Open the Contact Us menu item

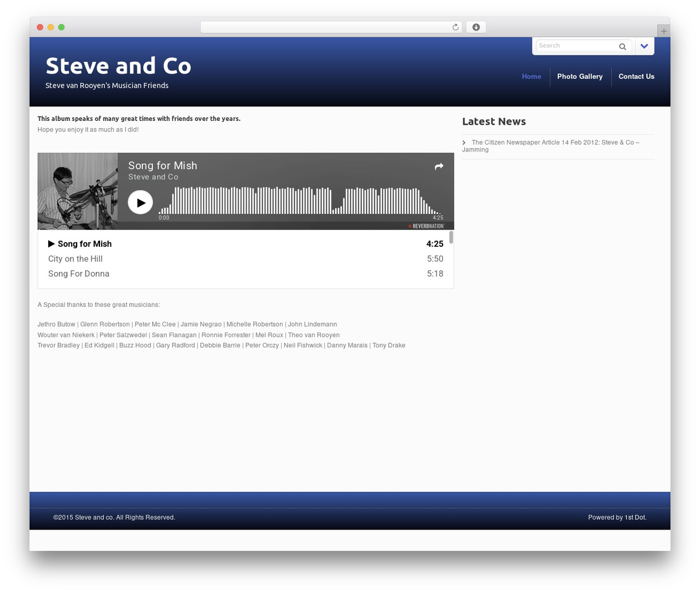pyautogui.click(x=636, y=77)
